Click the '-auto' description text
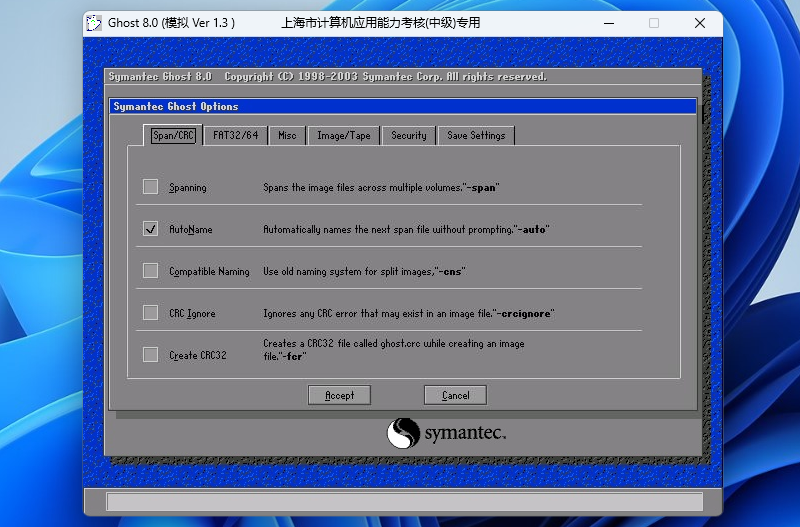The image size is (800, 527). tap(406, 230)
